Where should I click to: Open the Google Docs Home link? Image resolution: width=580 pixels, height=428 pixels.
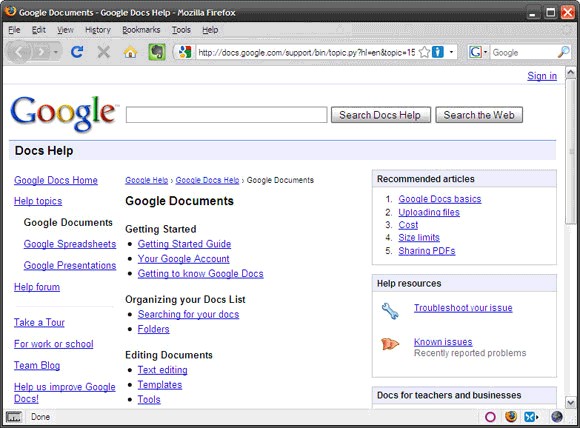tap(56, 180)
